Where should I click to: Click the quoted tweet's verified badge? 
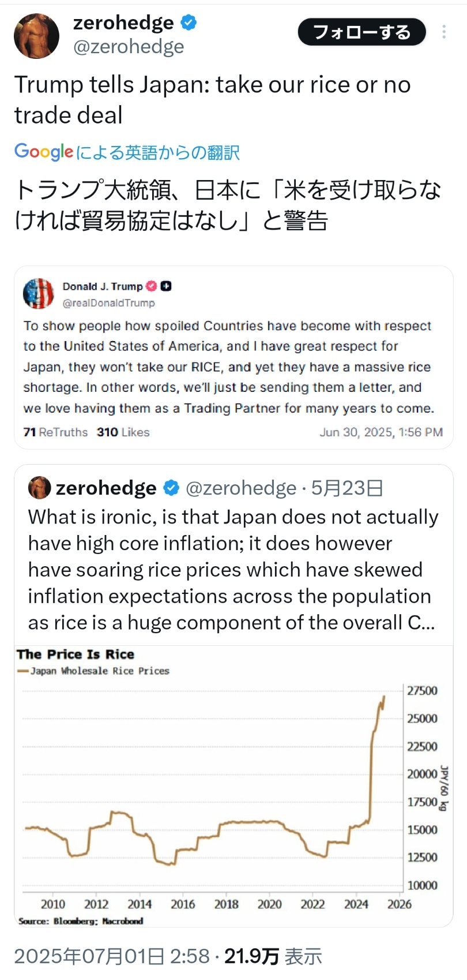pyautogui.click(x=171, y=488)
